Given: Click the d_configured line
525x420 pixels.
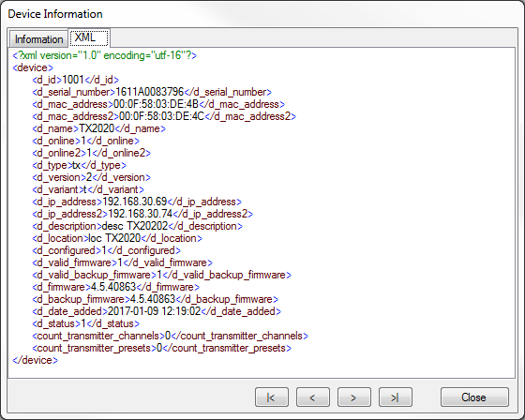Looking at the screenshot, I should point(107,250).
